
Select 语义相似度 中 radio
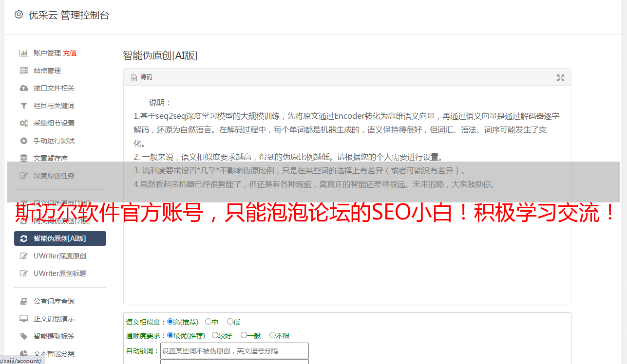pyautogui.click(x=208, y=322)
